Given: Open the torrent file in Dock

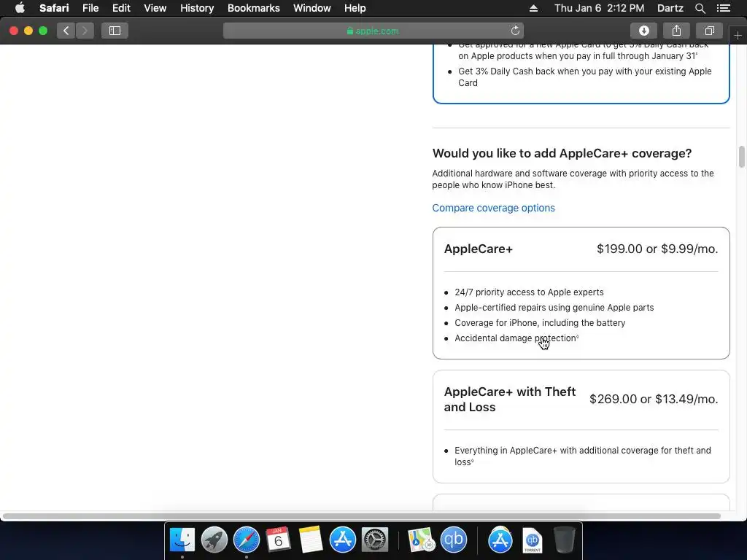Looking at the screenshot, I should pos(532,540).
